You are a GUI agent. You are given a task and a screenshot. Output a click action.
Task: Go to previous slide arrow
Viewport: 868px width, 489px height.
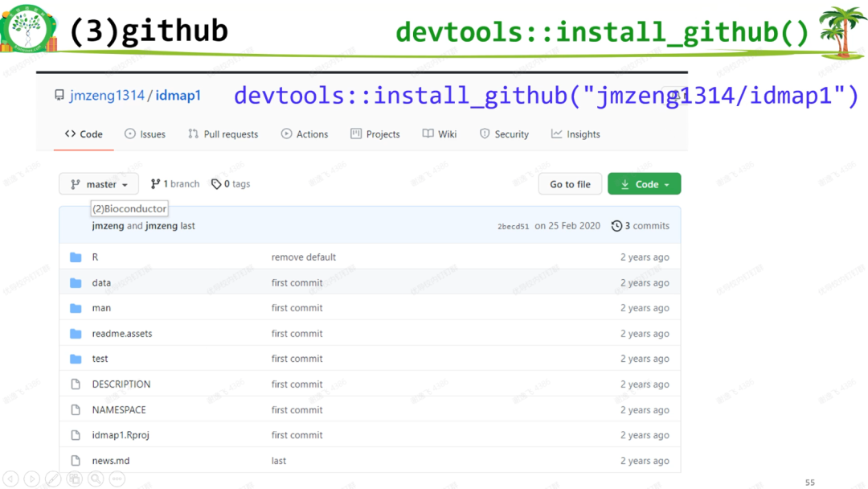click(11, 479)
